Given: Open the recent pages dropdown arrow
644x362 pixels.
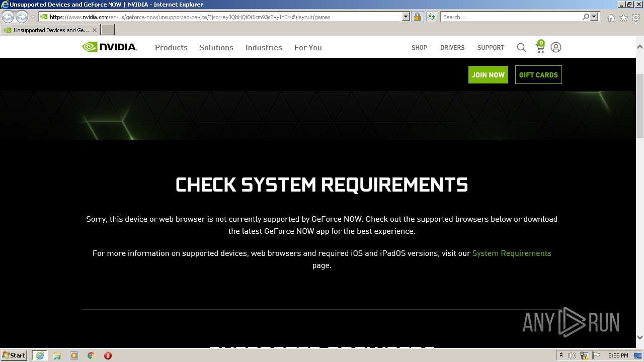Looking at the screenshot, I should pos(33,17).
